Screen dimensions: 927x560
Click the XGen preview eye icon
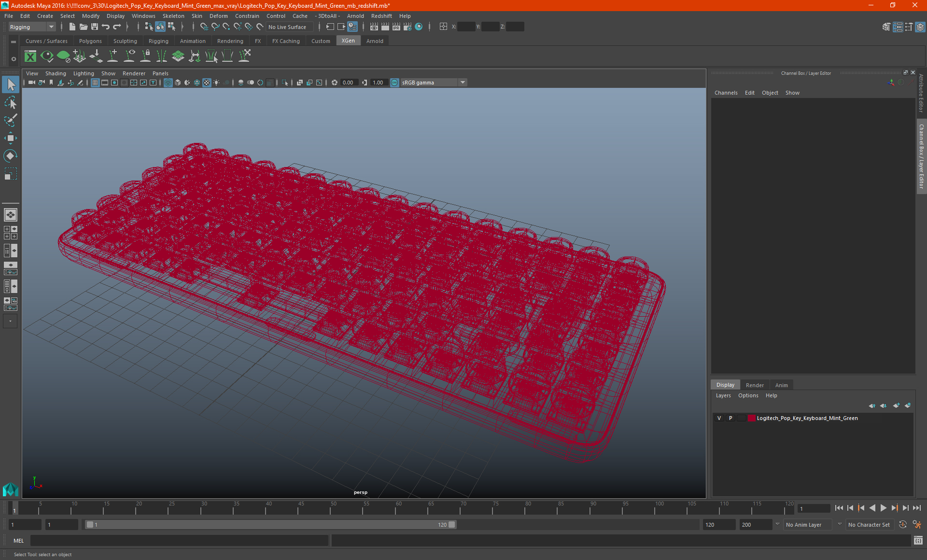point(47,56)
